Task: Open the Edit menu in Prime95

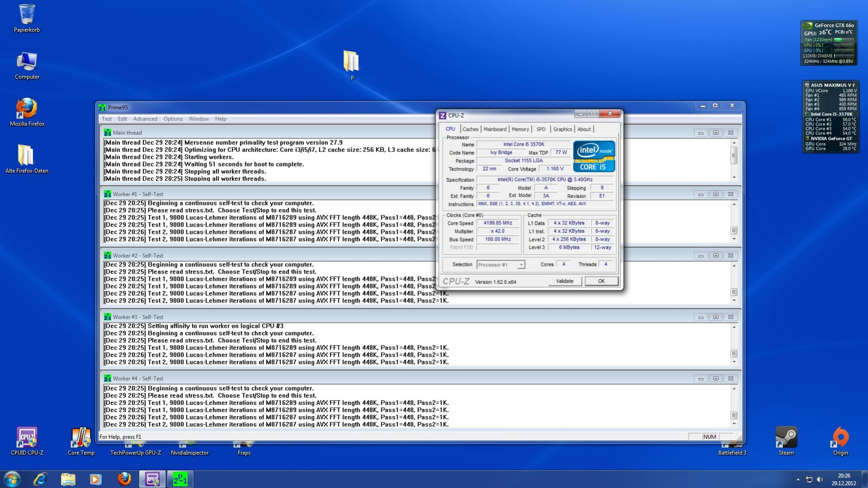Action: point(123,119)
